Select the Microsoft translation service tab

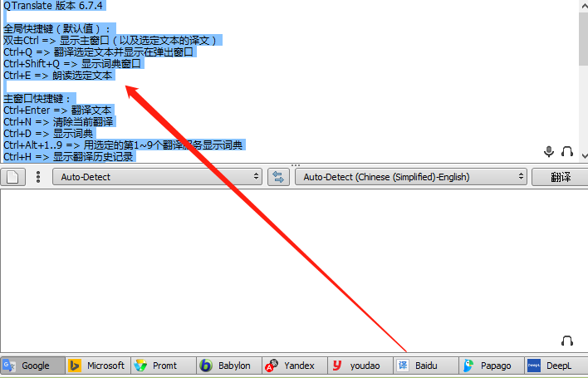pyautogui.click(x=98, y=366)
